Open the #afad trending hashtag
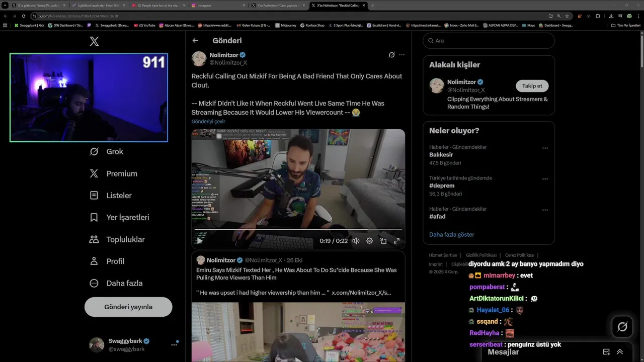 (437, 217)
